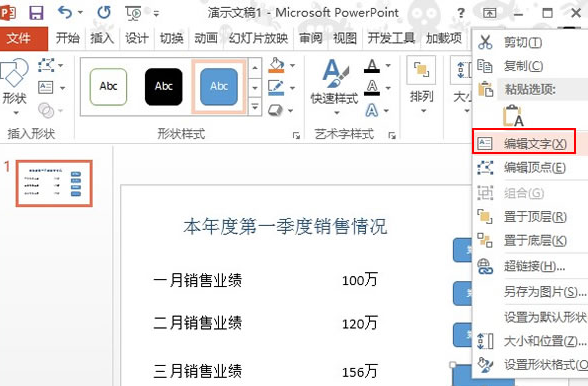588x386 pixels.
Task: Click the Text Outline letter A icon
Action: click(372, 88)
